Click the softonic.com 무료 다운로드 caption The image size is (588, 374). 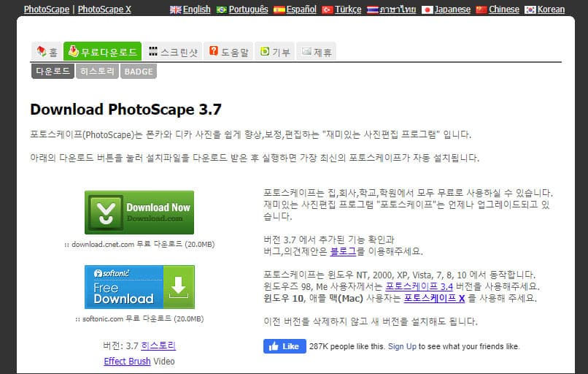click(139, 318)
